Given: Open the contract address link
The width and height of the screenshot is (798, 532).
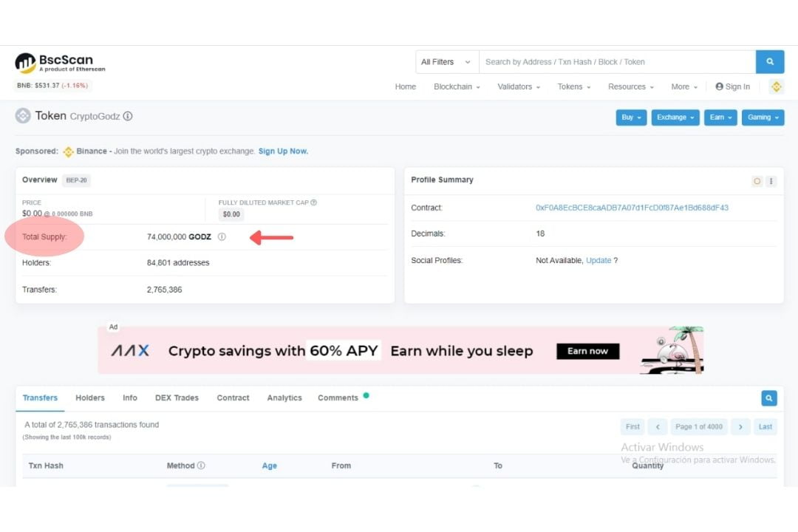Looking at the screenshot, I should pos(632,208).
